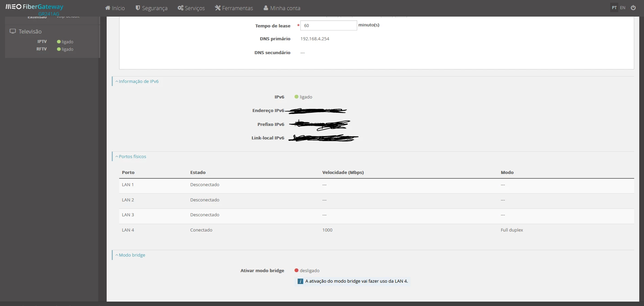Open the Ferramentas menu
The height and width of the screenshot is (306, 644).
[x=234, y=8]
